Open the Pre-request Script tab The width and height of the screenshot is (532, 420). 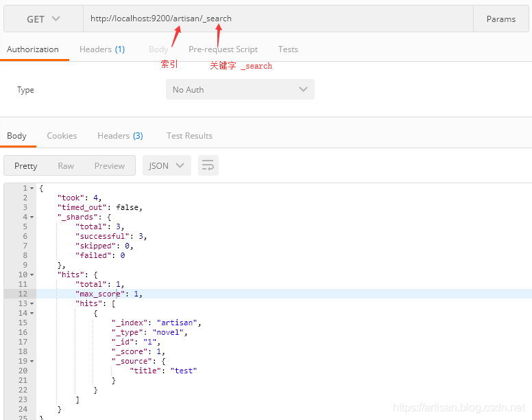point(223,49)
